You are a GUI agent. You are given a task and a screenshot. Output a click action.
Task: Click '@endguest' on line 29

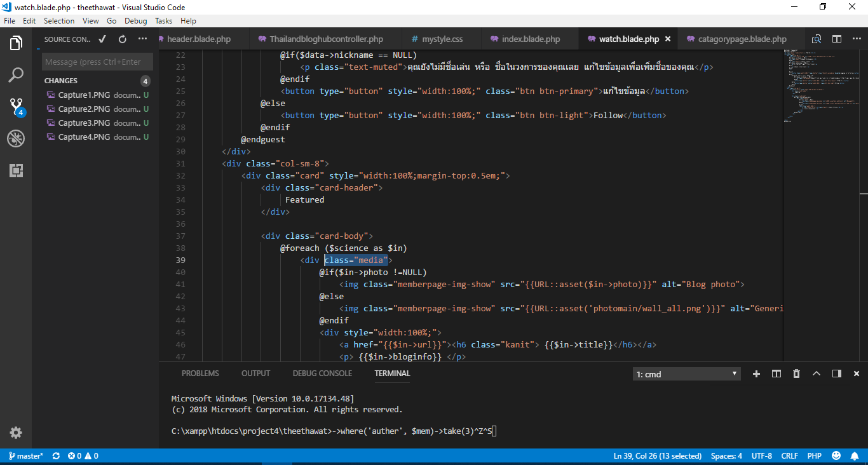point(263,139)
